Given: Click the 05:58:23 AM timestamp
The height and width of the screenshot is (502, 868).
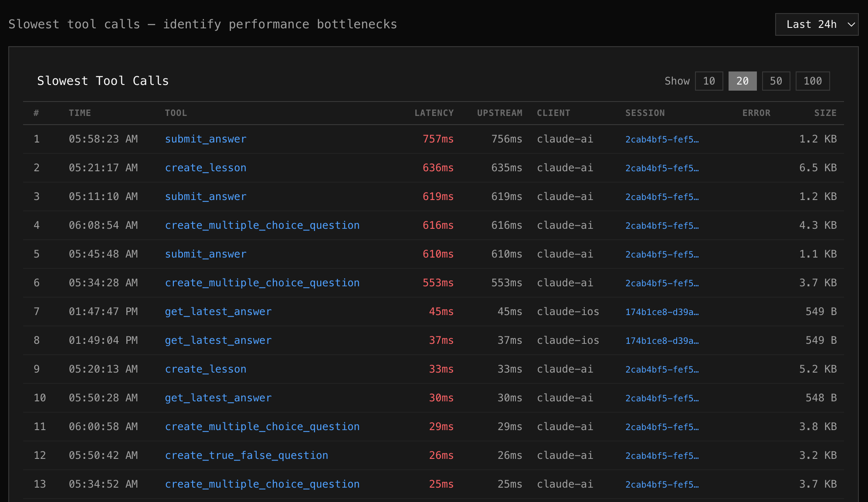Looking at the screenshot, I should pos(103,139).
